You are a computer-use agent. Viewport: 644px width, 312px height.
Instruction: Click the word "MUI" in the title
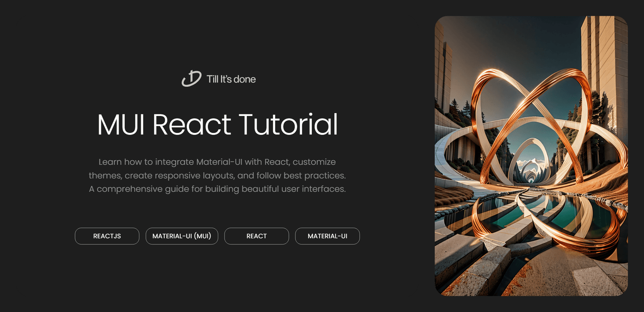121,124
